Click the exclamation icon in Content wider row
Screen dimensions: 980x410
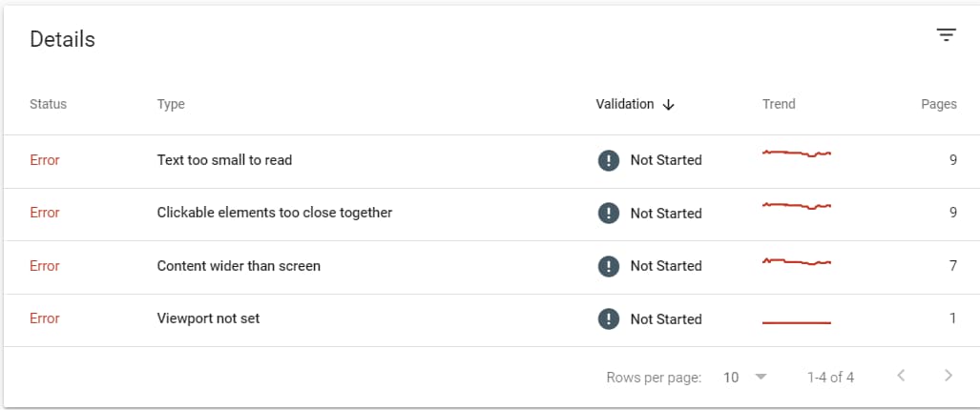point(608,266)
